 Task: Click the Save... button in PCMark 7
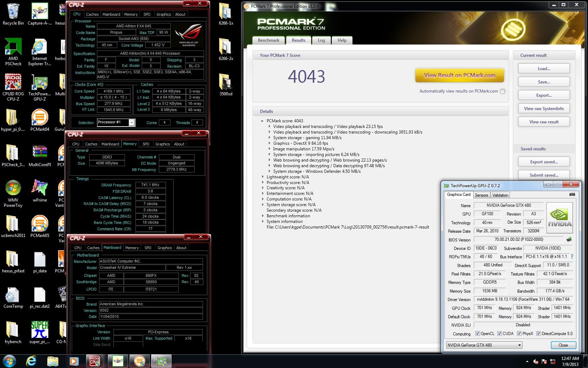point(544,82)
